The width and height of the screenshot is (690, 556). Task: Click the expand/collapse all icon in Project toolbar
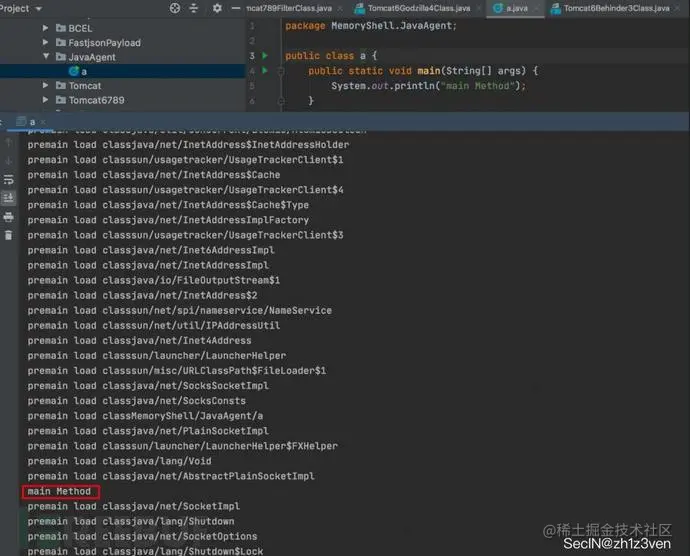point(194,8)
